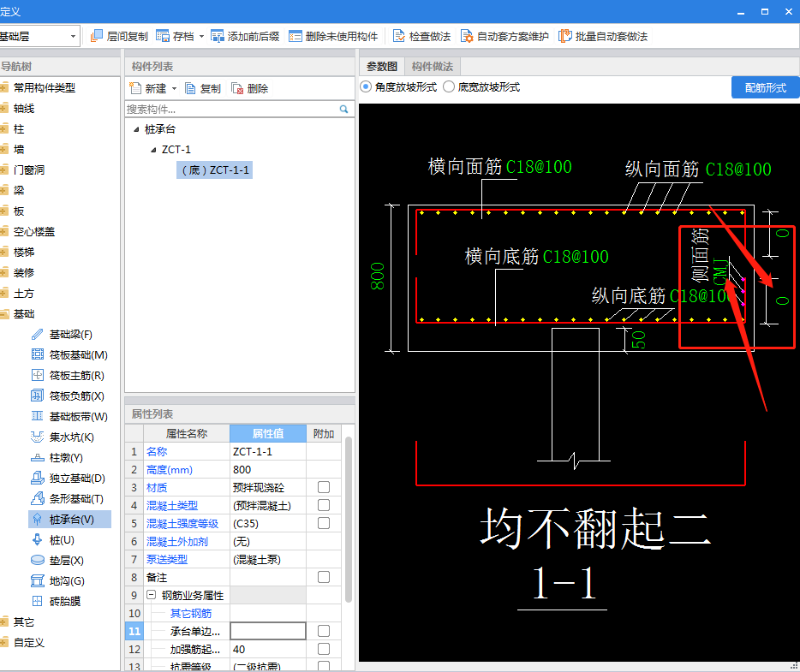The height and width of the screenshot is (672, 800).
Task: Open the 轴线 navigation category
Action: tap(23, 108)
